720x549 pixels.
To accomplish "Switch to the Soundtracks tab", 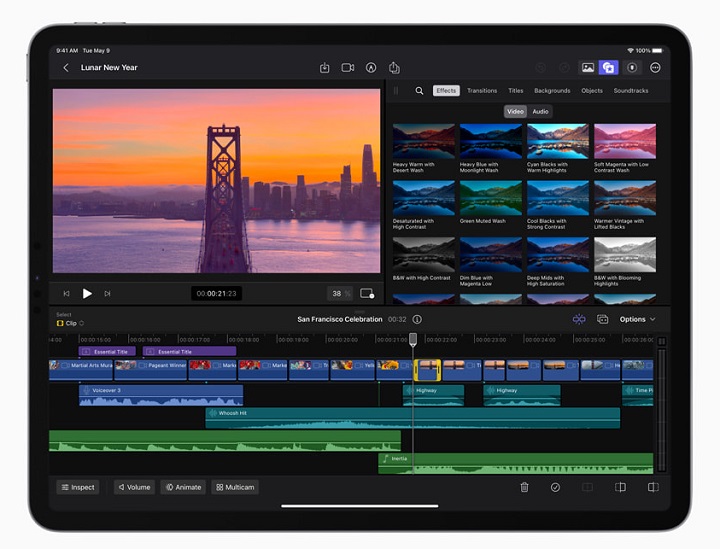I will click(630, 91).
